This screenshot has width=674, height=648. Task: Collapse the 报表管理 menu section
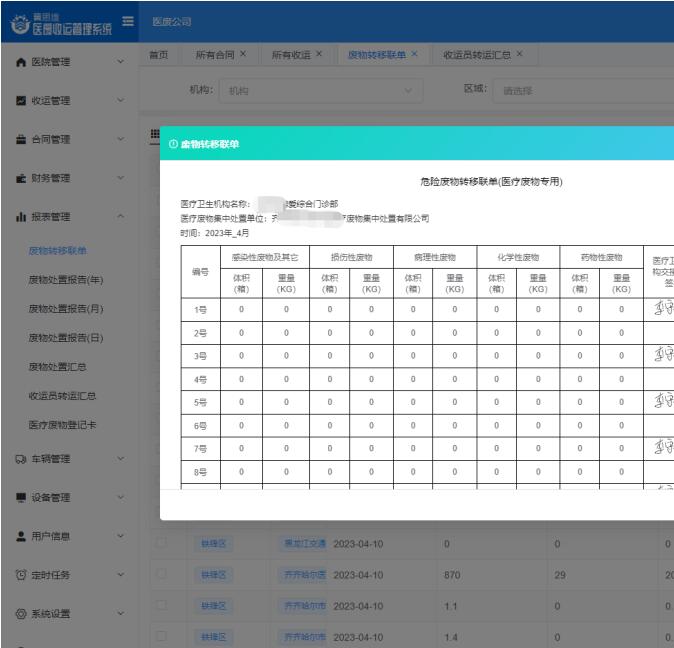pyautogui.click(x=121, y=217)
